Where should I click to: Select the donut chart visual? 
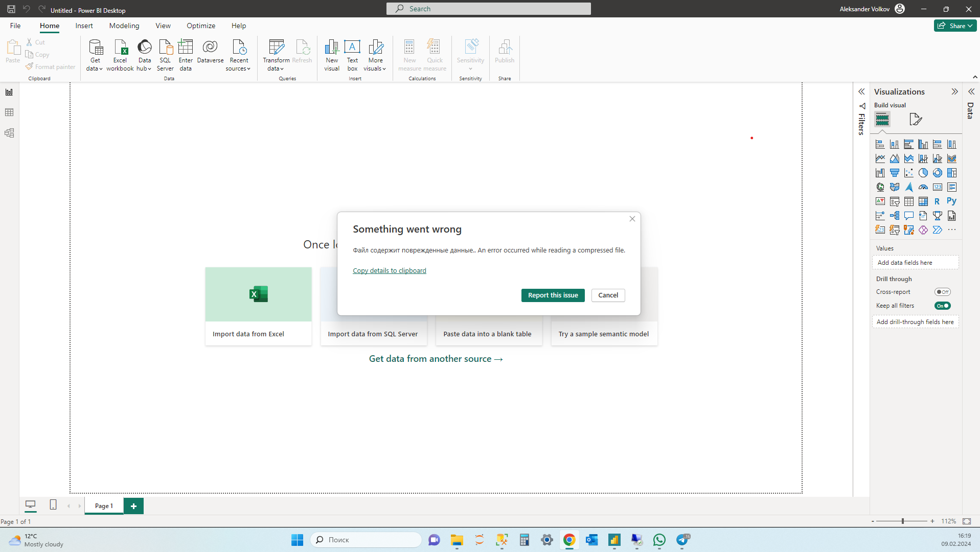[937, 173]
